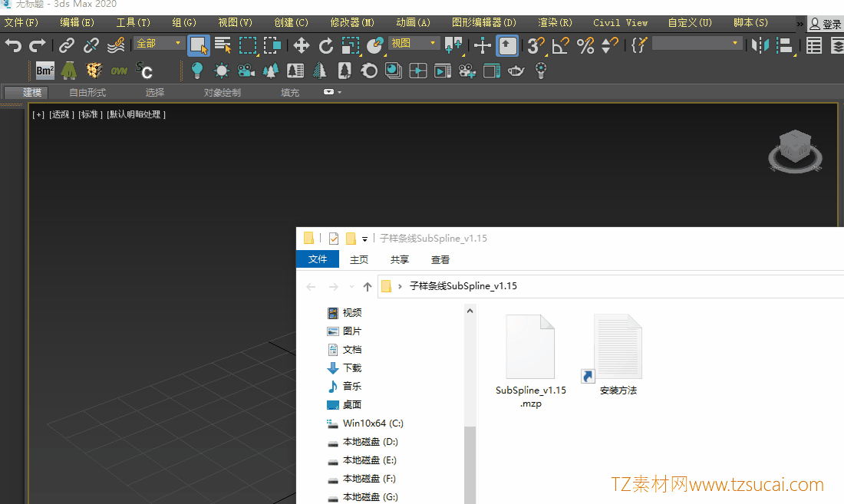Switch to the 自由形式 ribbon tab
Image resolution: width=844 pixels, height=504 pixels.
(x=87, y=93)
